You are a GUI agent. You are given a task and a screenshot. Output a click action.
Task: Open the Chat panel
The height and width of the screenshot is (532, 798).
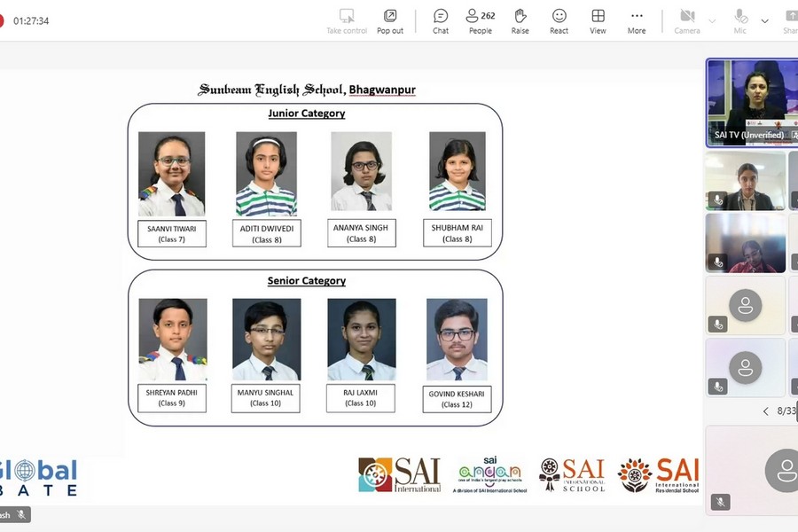pyautogui.click(x=441, y=20)
